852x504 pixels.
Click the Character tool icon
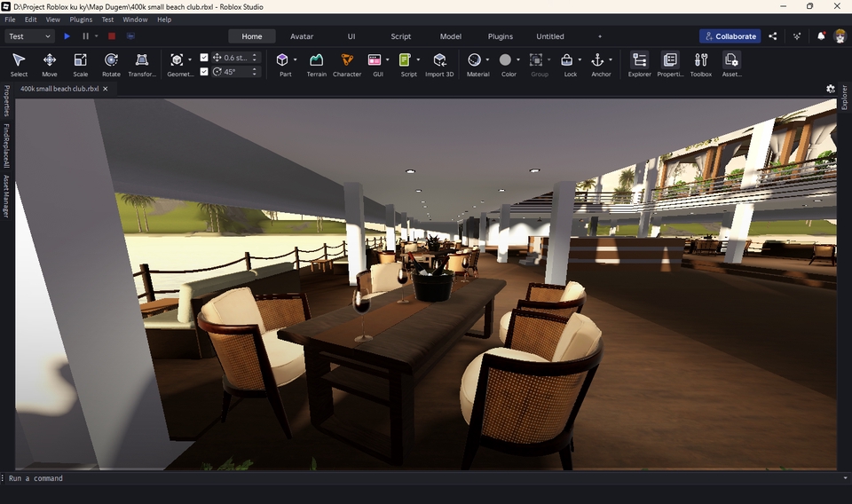click(x=346, y=60)
